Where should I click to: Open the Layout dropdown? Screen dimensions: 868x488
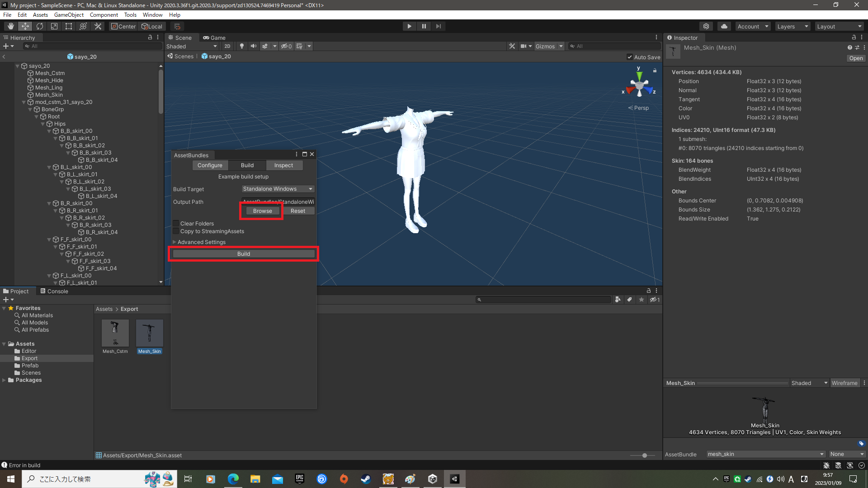pyautogui.click(x=839, y=26)
